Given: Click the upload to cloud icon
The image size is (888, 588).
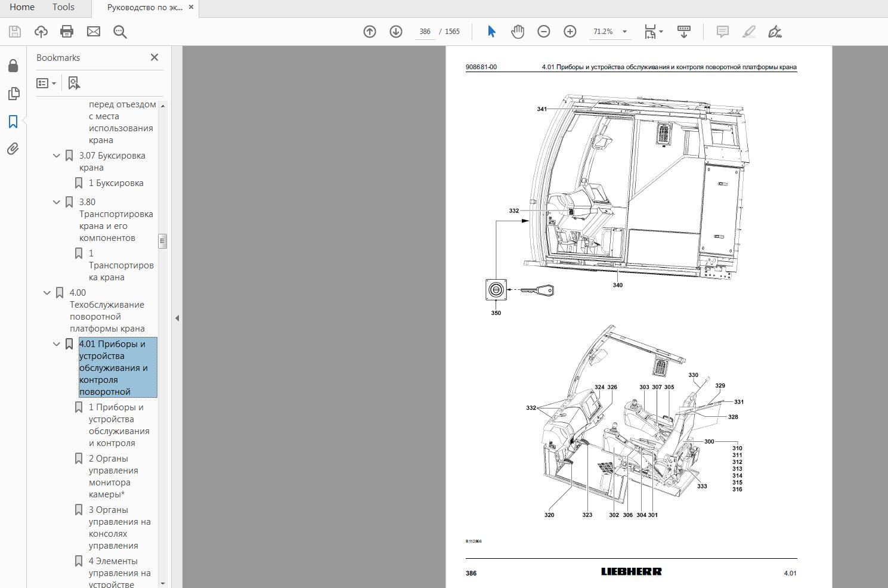Looking at the screenshot, I should (41, 32).
